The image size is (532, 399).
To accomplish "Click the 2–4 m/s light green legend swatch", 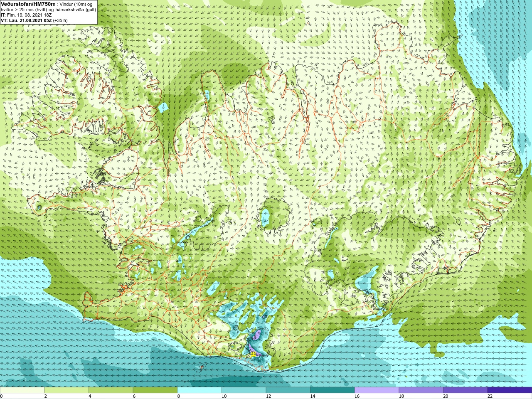I will click(x=66, y=390).
